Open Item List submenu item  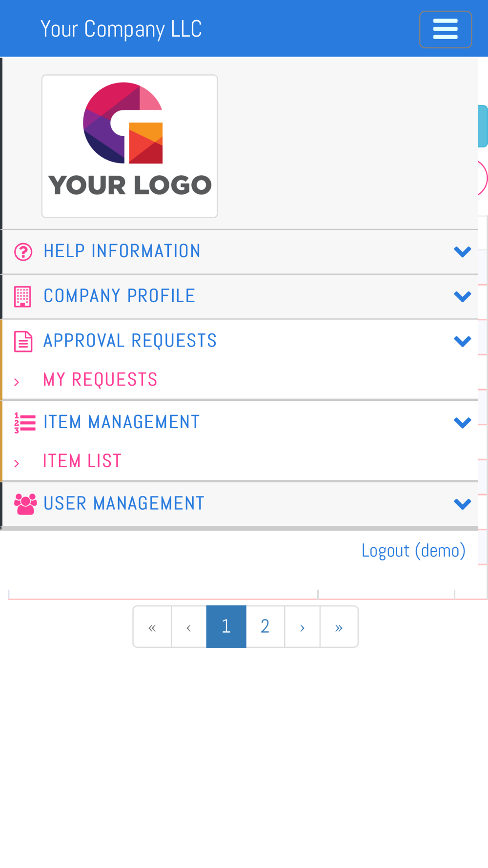[82, 461]
